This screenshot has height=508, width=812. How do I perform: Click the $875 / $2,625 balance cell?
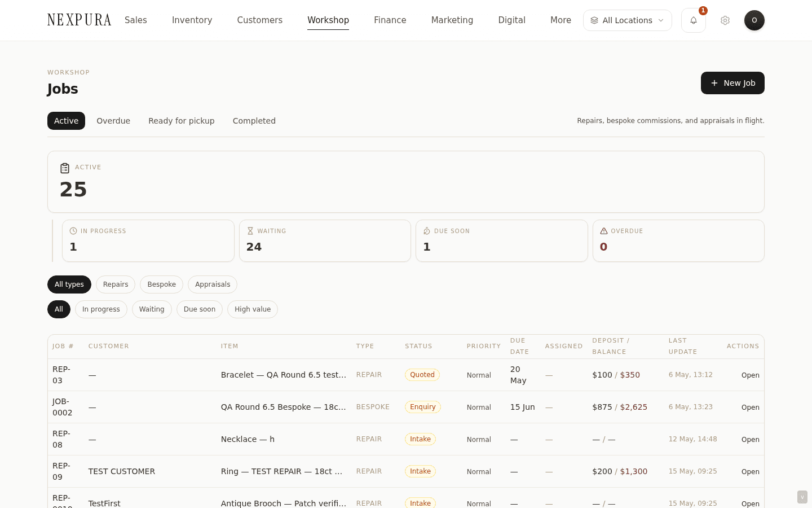click(x=620, y=407)
